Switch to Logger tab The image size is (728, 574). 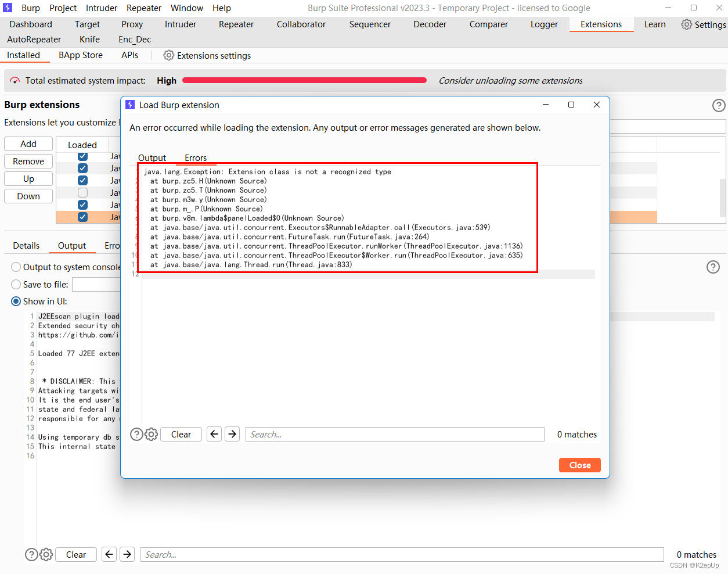coord(544,24)
